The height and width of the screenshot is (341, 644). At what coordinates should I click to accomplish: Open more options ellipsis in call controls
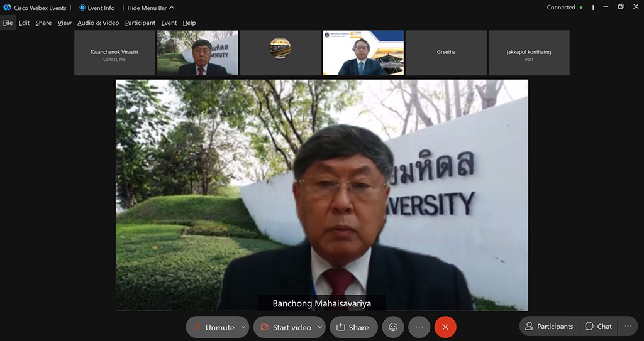pos(419,327)
